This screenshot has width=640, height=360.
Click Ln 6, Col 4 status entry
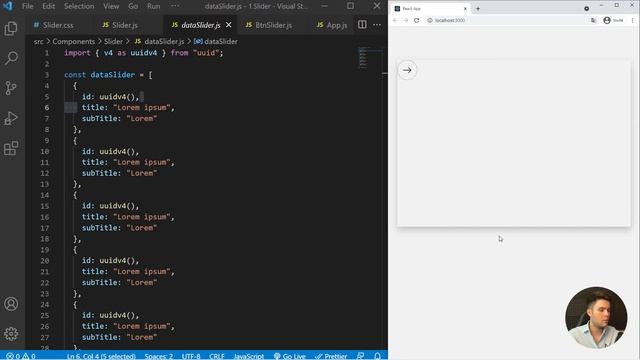[x=101, y=356]
